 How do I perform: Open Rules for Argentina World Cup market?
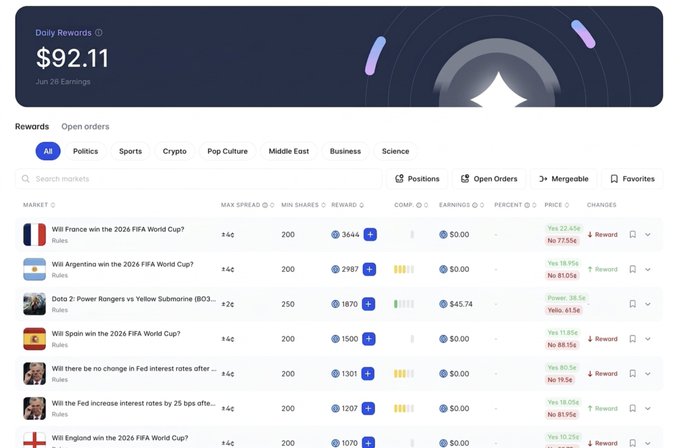tap(59, 275)
